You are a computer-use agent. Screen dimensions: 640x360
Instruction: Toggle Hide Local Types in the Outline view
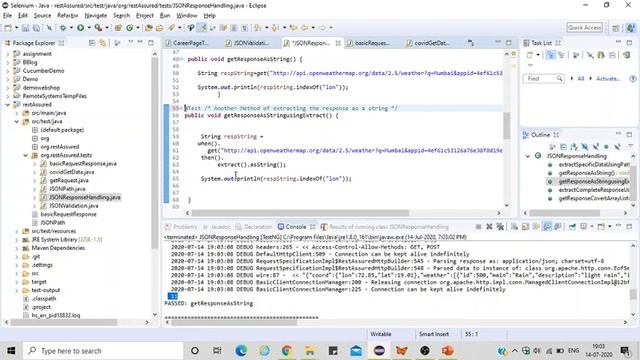pos(617,147)
